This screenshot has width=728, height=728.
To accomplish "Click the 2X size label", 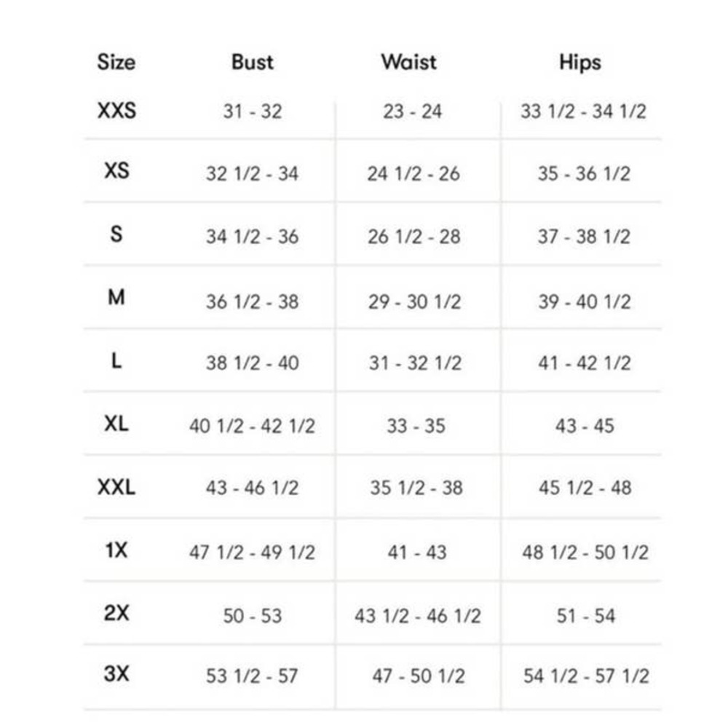I will [x=116, y=614].
